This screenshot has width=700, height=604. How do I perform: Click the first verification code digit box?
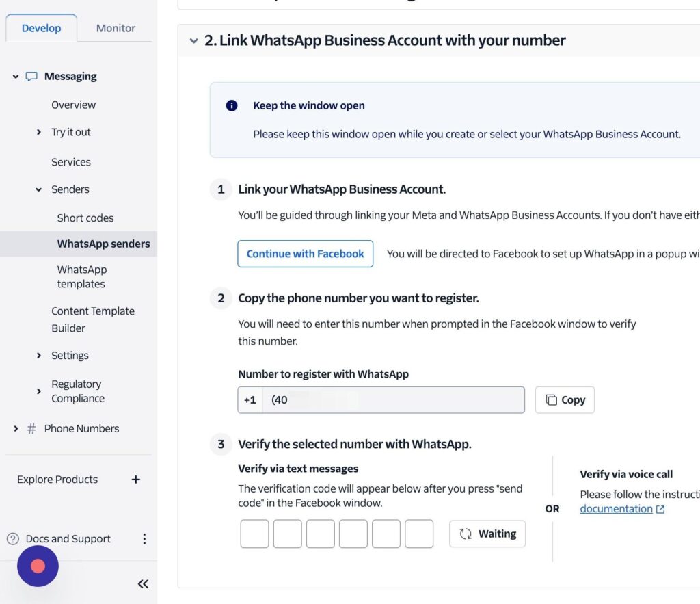tap(254, 534)
